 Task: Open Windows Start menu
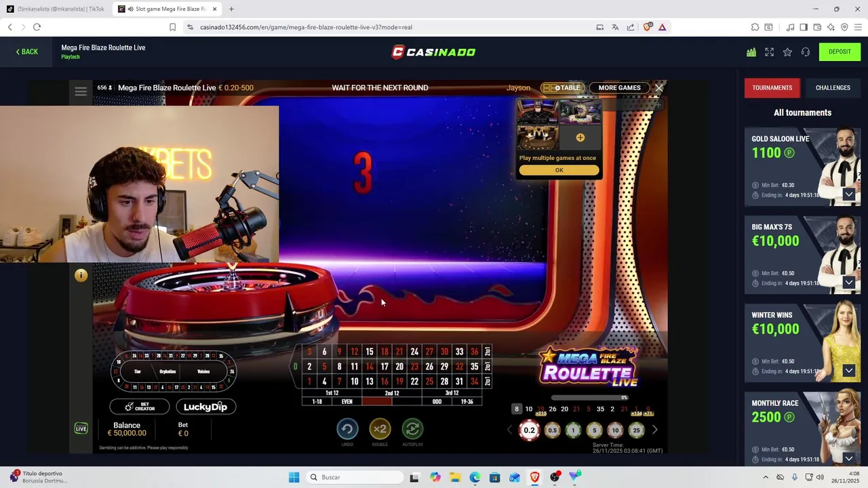click(x=294, y=477)
